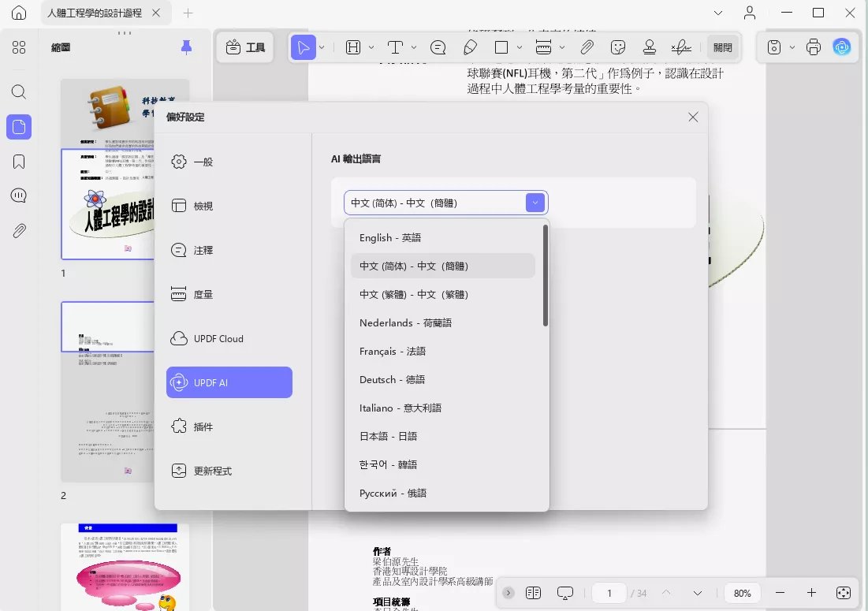This screenshot has width=868, height=611.
Task: Click the home icon in title bar
Action: click(19, 13)
